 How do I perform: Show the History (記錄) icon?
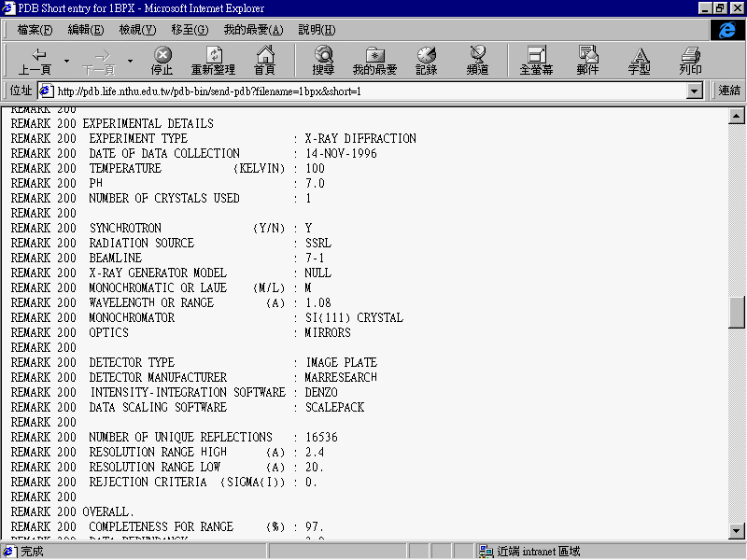pyautogui.click(x=427, y=55)
